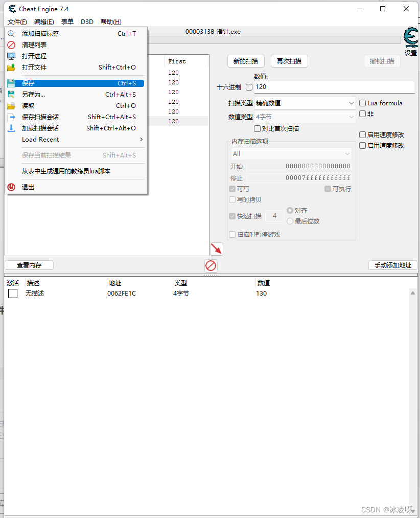Click the clear list (清理列表) red circle icon
The height and width of the screenshot is (518, 420).
[11, 44]
